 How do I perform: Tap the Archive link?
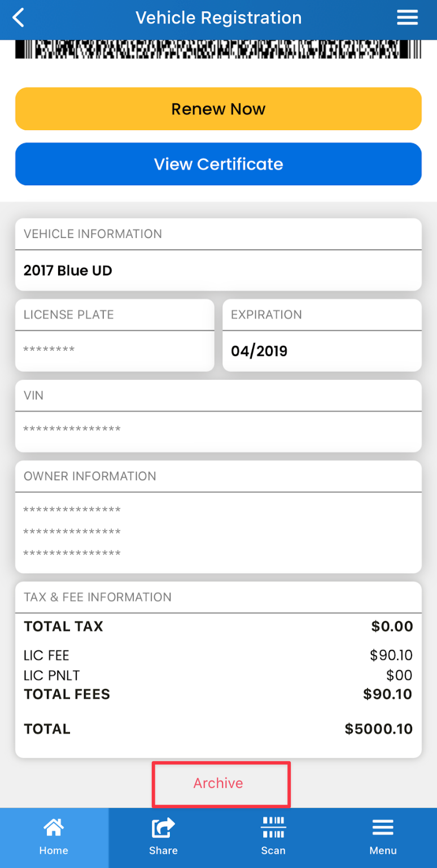click(x=218, y=783)
